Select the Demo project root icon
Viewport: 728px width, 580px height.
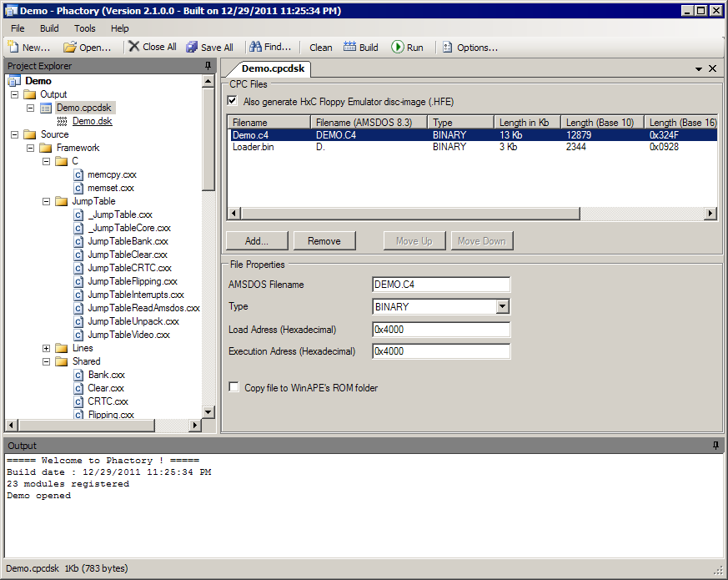click(14, 81)
